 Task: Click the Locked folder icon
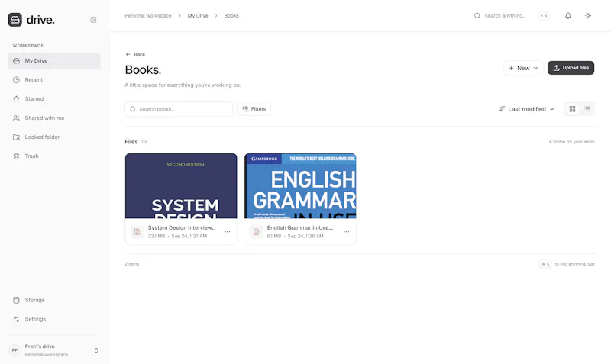pyautogui.click(x=16, y=137)
